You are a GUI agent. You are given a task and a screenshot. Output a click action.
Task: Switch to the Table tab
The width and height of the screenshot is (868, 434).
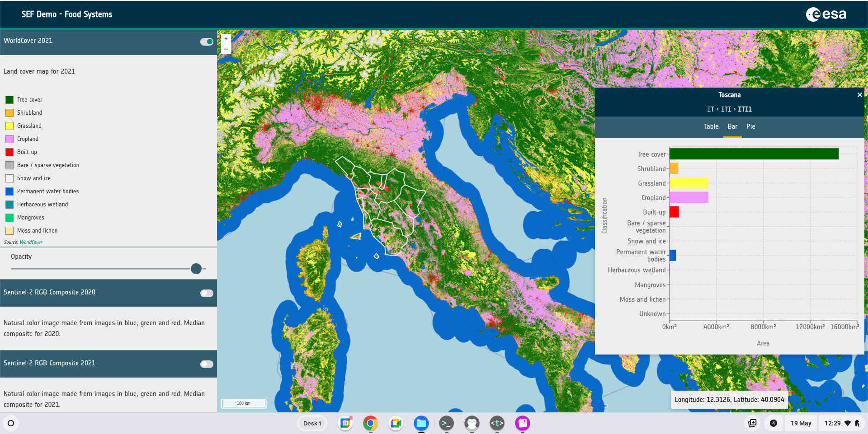click(711, 127)
